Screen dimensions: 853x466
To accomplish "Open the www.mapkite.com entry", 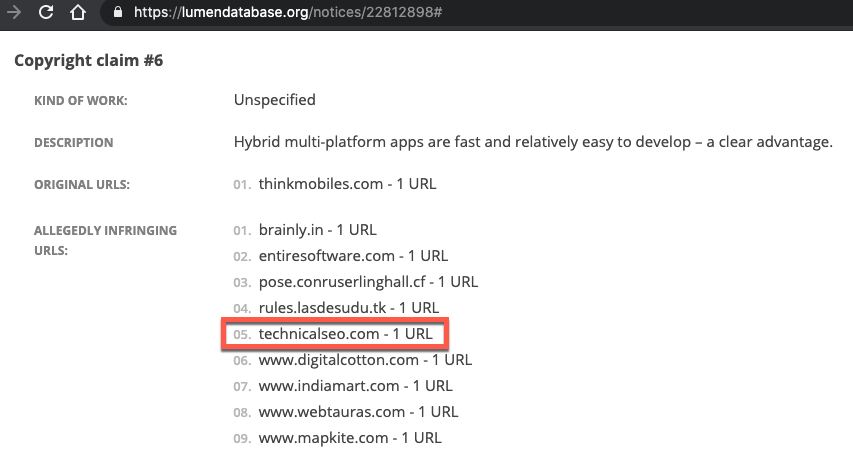I will (350, 438).
